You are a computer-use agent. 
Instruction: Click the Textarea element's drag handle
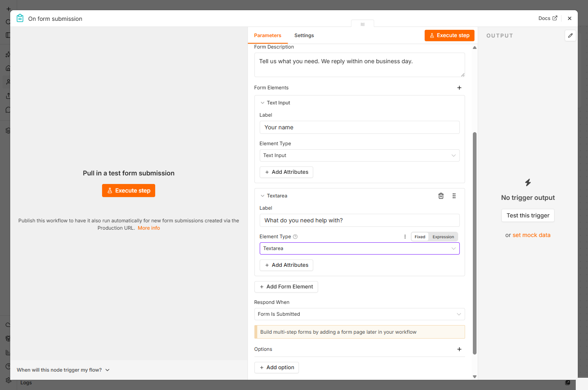pyautogui.click(x=454, y=196)
